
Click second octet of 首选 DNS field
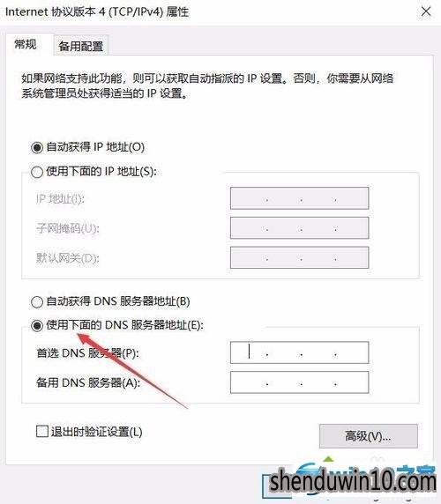(x=284, y=352)
